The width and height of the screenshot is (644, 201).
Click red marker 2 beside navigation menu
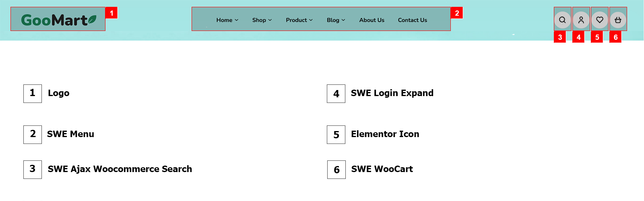click(x=457, y=13)
